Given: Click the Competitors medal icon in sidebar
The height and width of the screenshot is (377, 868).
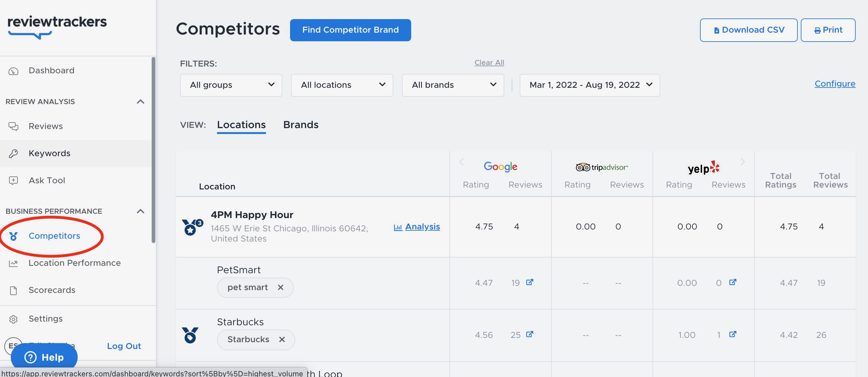Looking at the screenshot, I should [14, 236].
